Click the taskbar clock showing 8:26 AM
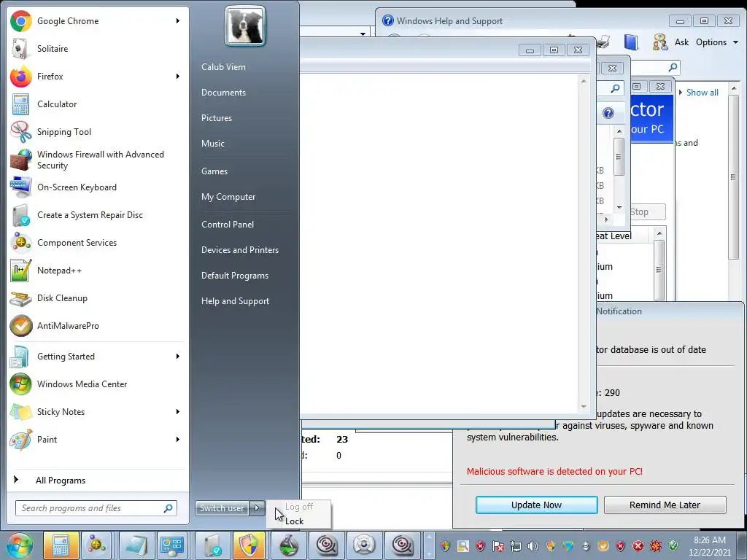Image resolution: width=747 pixels, height=560 pixels. (x=710, y=546)
